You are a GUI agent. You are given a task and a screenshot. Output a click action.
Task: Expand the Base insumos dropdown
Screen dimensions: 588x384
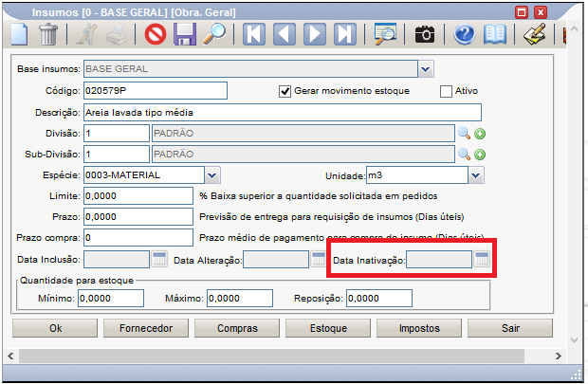coord(426,69)
